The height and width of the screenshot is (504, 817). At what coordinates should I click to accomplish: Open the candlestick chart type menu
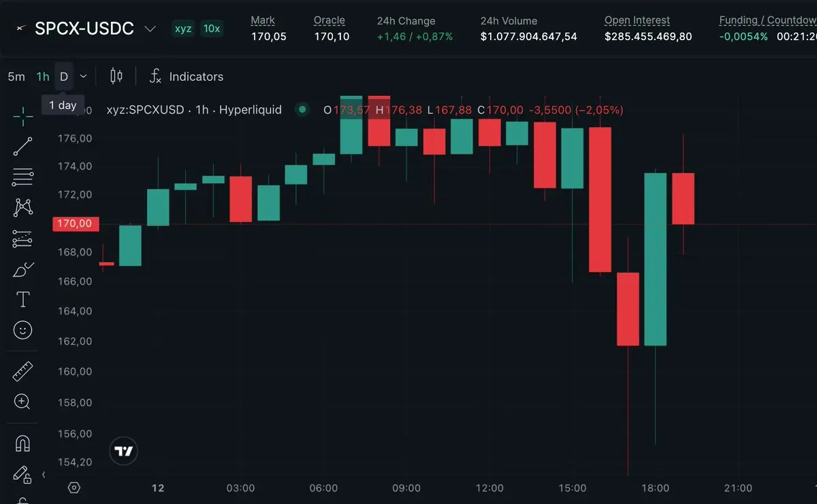coord(116,76)
